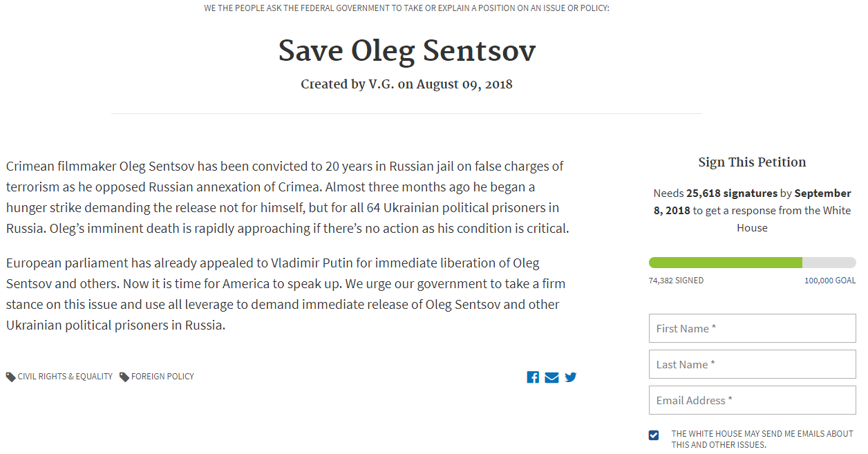Click the Needs 25,618 signatures text

tap(721, 193)
